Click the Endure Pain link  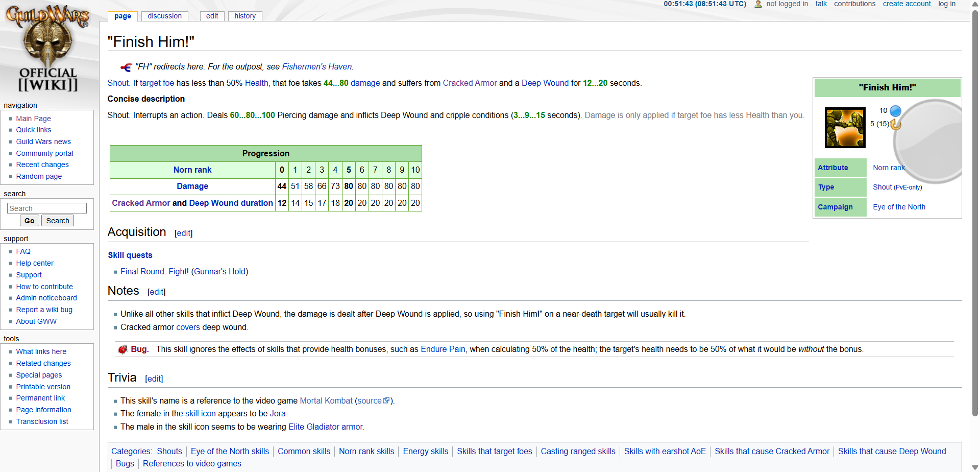tap(443, 349)
